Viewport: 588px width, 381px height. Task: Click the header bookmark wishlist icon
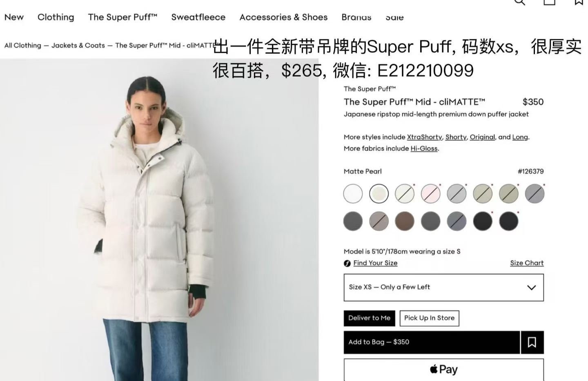pos(579,2)
